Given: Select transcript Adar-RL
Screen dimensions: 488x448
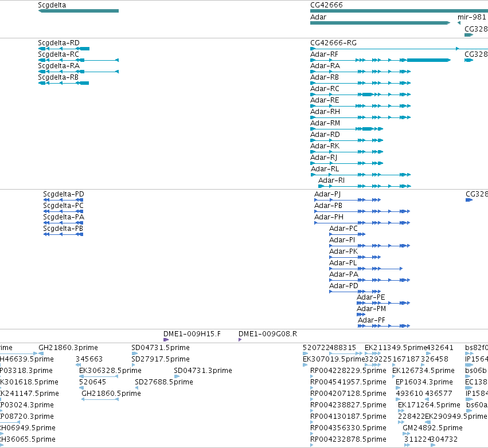Looking at the screenshot, I should pyautogui.click(x=361, y=175).
